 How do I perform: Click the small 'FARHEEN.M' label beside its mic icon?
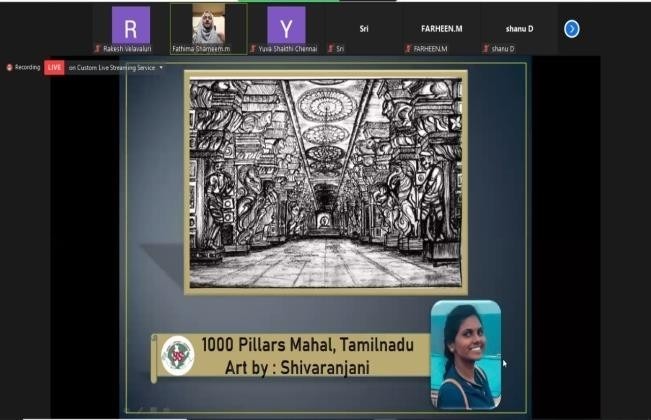[x=431, y=49]
